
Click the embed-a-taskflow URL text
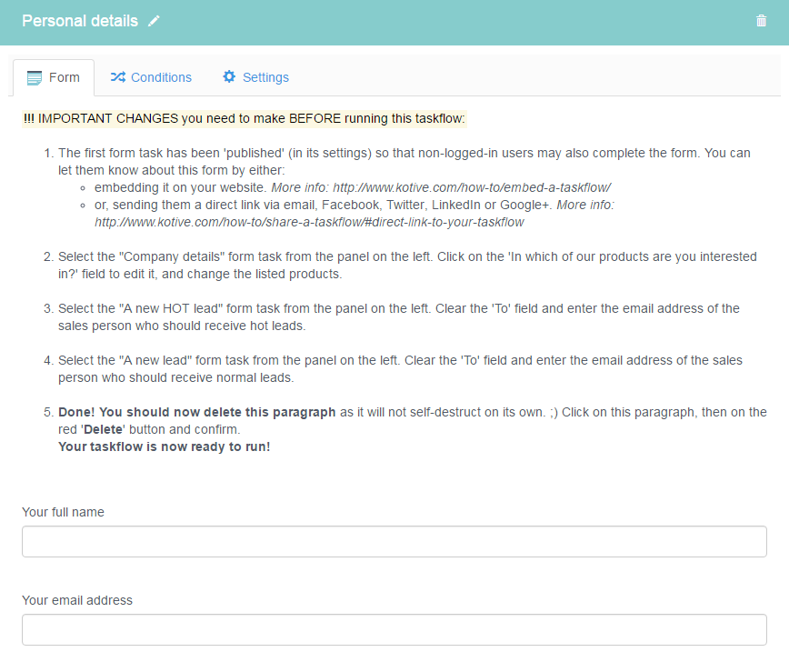(x=472, y=187)
